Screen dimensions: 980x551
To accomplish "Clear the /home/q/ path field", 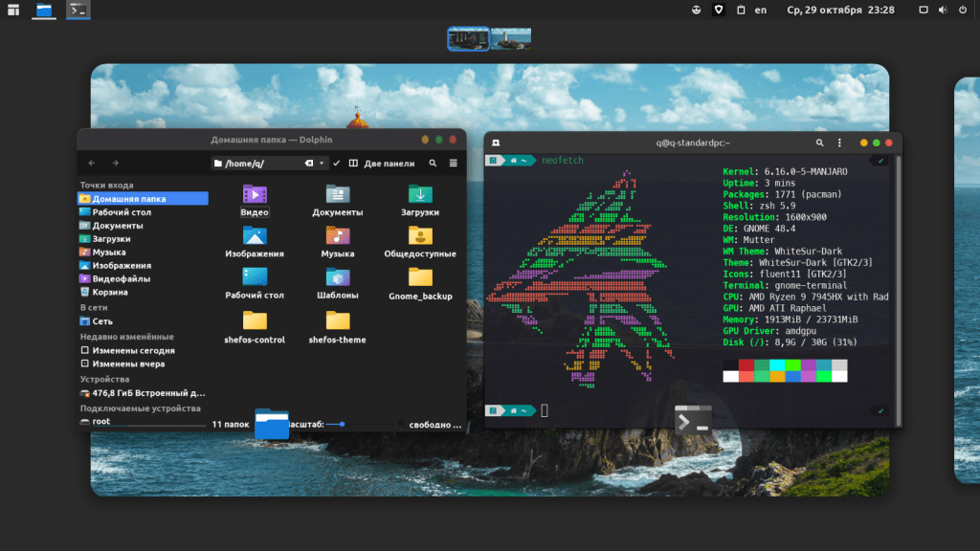I will [309, 164].
